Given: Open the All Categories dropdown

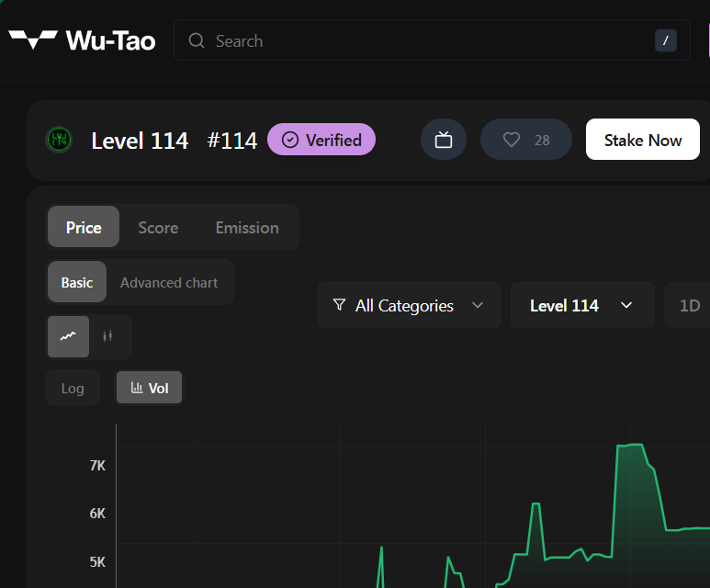Looking at the screenshot, I should (410, 305).
